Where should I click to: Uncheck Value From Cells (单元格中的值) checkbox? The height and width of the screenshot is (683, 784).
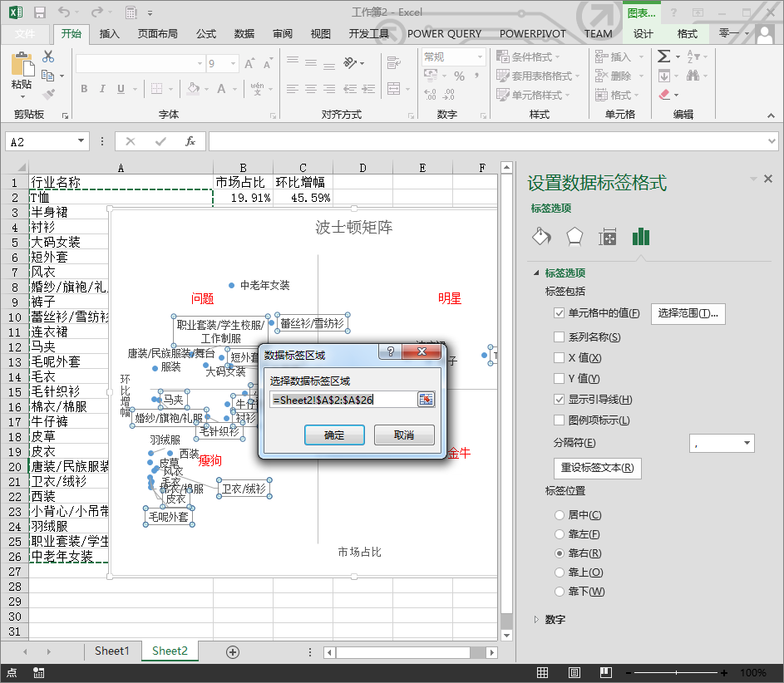[559, 312]
